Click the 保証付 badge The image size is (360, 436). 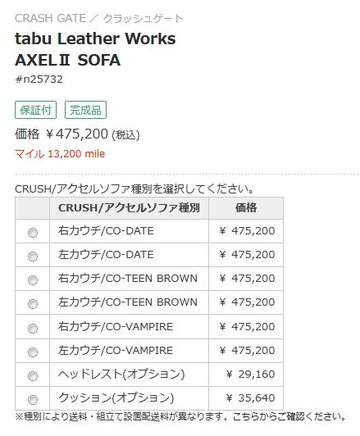(36, 110)
